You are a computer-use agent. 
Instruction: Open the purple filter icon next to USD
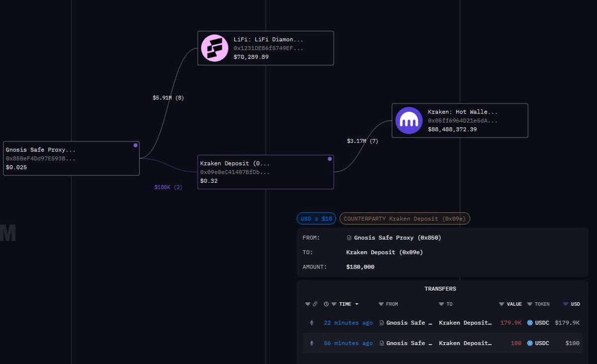[566, 304]
